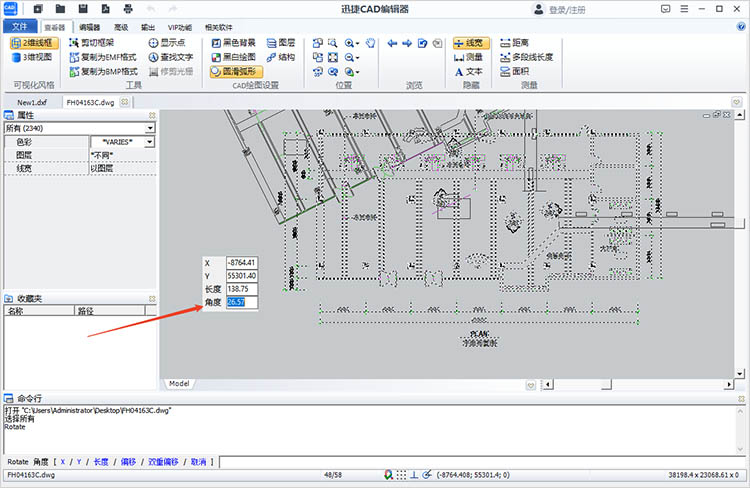The width and height of the screenshot is (750, 488).
Task: Close the 属性 properties panel
Action: 152,115
